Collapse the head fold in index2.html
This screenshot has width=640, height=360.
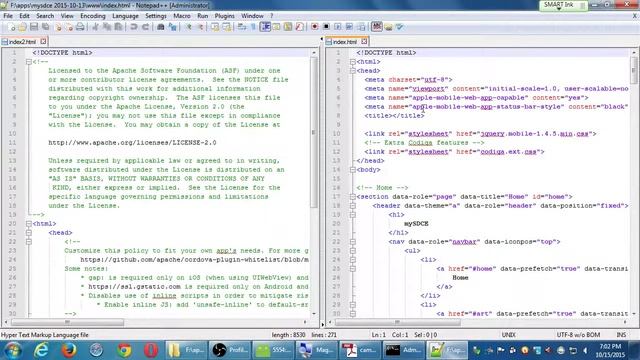(29, 233)
